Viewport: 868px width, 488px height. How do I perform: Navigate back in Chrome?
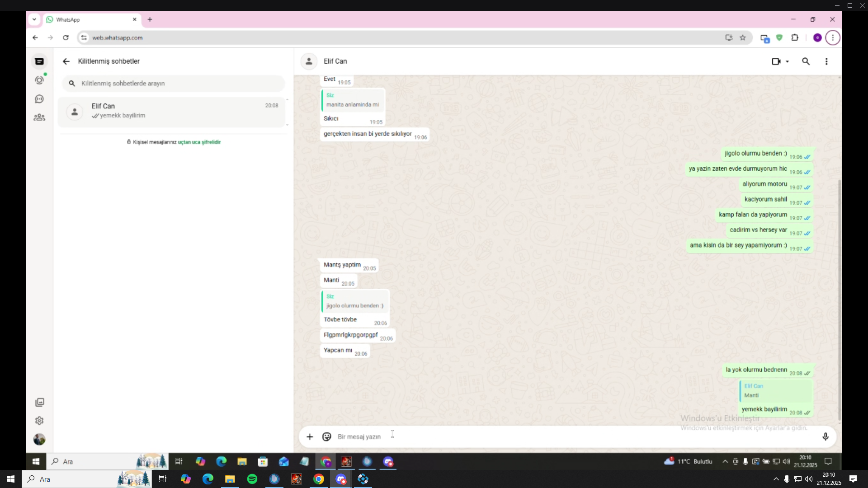35,38
